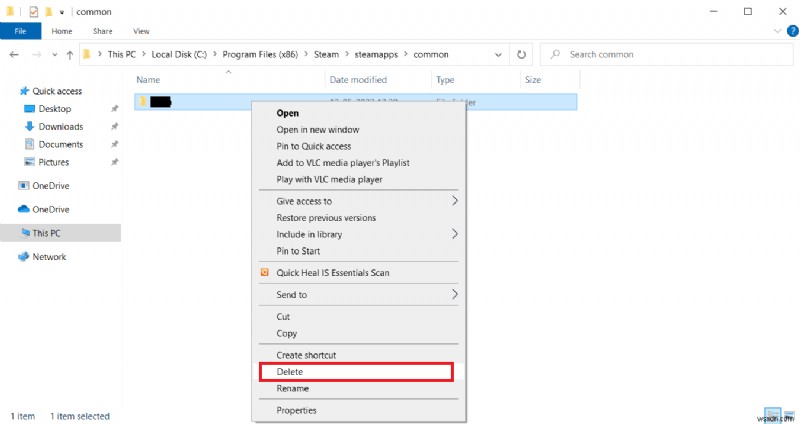Viewport: 800px width, 424px height.
Task: Click the pin icon next to Desktop
Action: 114,109
